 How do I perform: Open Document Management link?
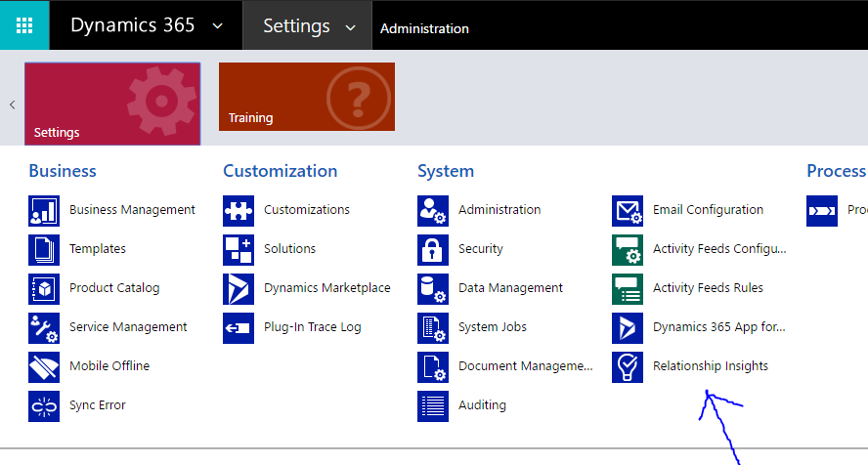tap(525, 366)
